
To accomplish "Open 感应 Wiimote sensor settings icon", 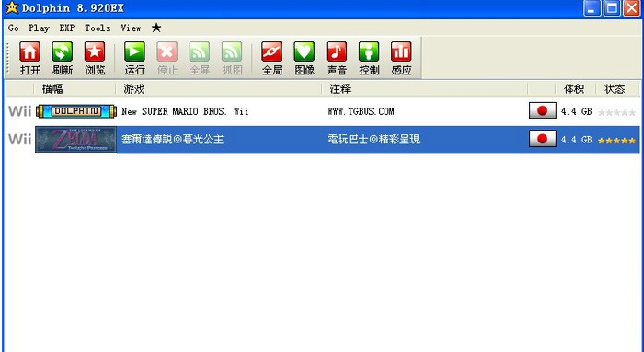I will pos(401,52).
